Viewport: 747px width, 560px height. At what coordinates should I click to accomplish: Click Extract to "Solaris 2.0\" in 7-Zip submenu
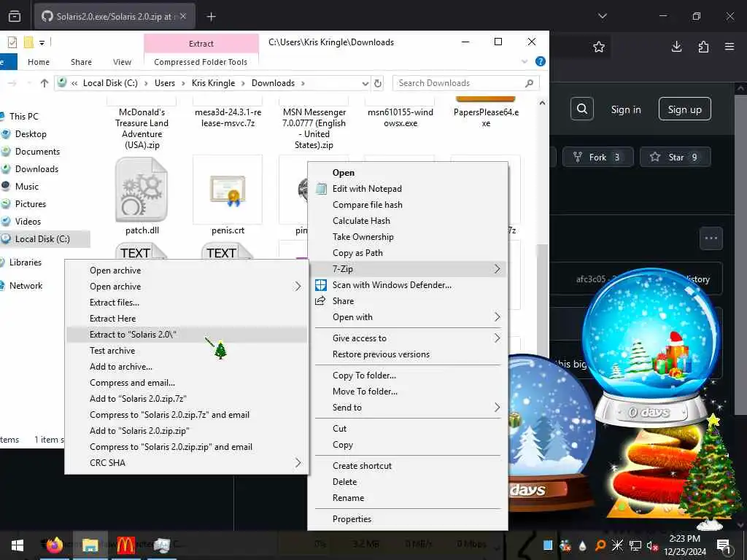coord(186,334)
